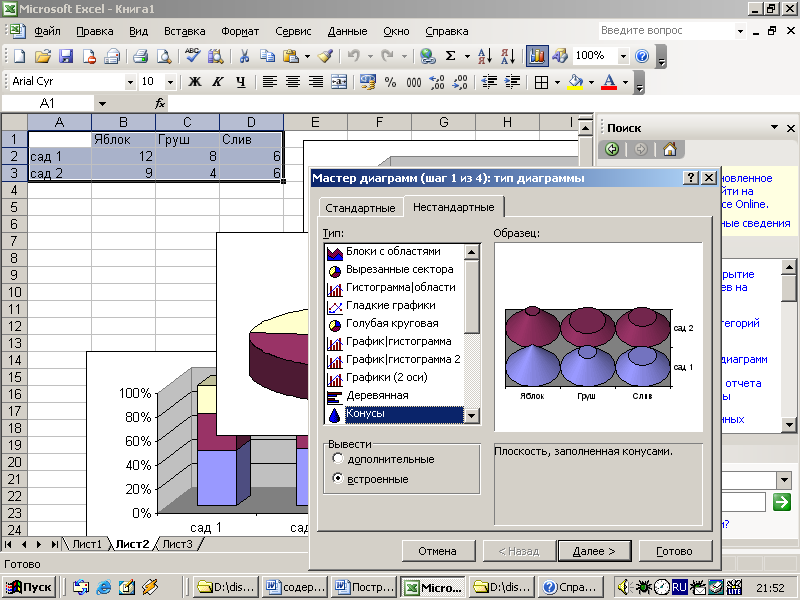Select the встроенные radio button

(337, 479)
